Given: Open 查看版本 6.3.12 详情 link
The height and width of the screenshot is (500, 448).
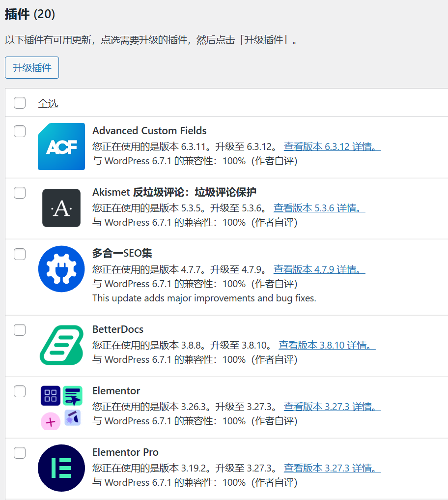Looking at the screenshot, I should click(332, 146).
